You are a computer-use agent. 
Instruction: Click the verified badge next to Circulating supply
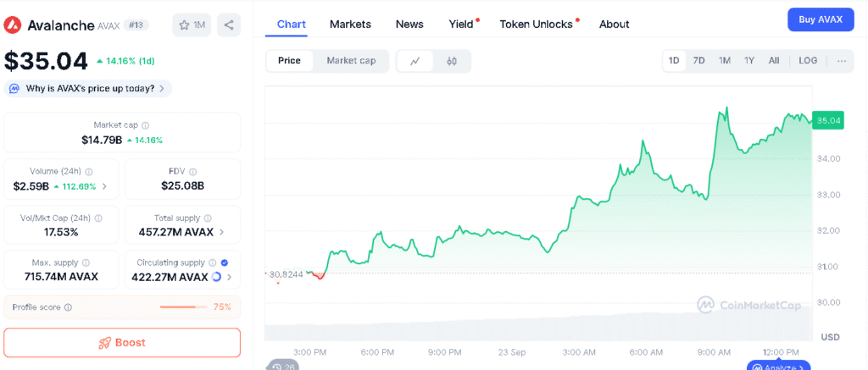[x=224, y=263]
